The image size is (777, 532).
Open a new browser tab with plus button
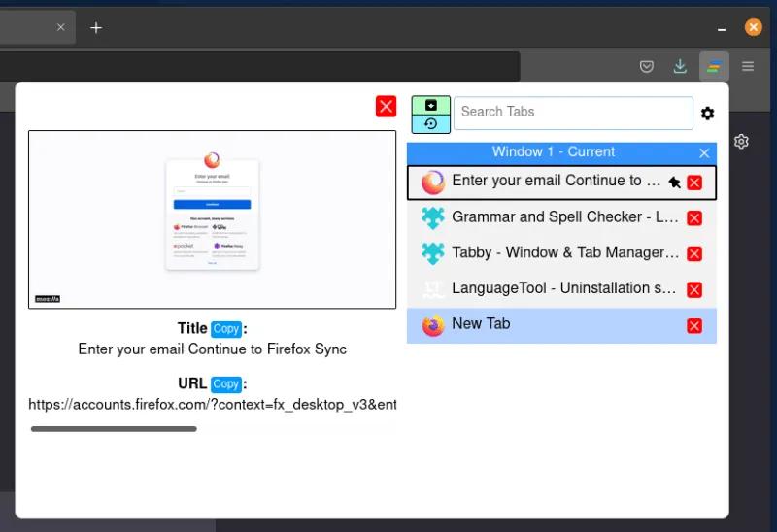(x=96, y=27)
